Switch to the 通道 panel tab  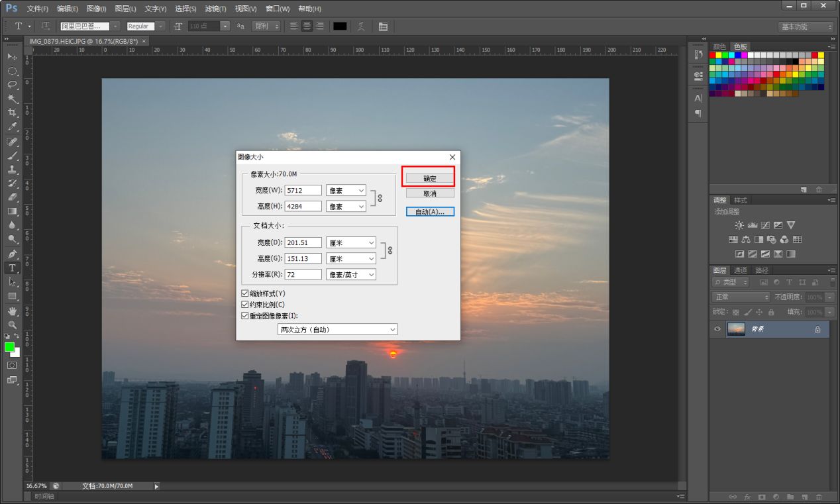[x=741, y=270]
